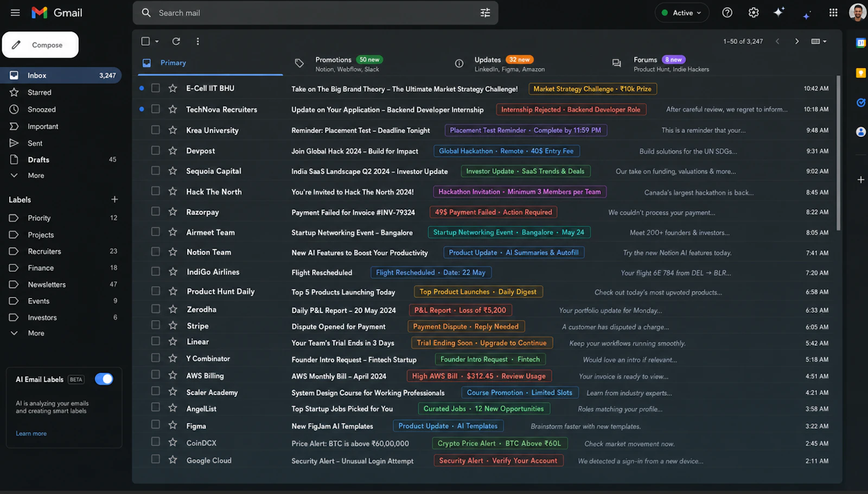The image size is (868, 494).
Task: Click the Compose button
Action: [x=40, y=45]
